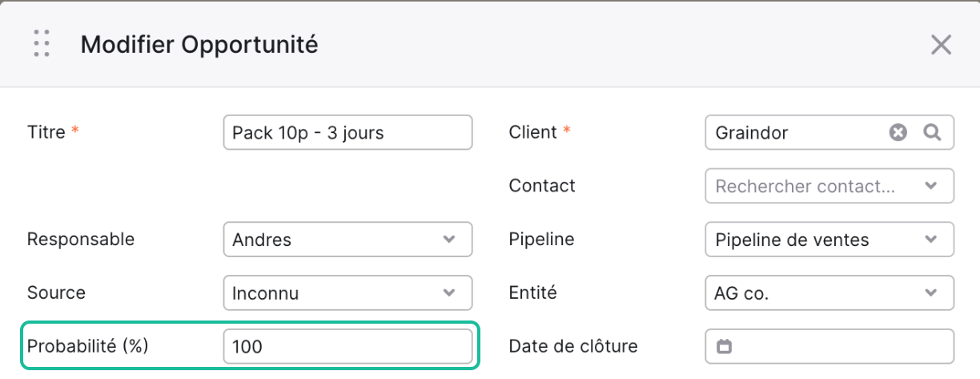Click the Modifier Opportunité header title

click(x=199, y=45)
